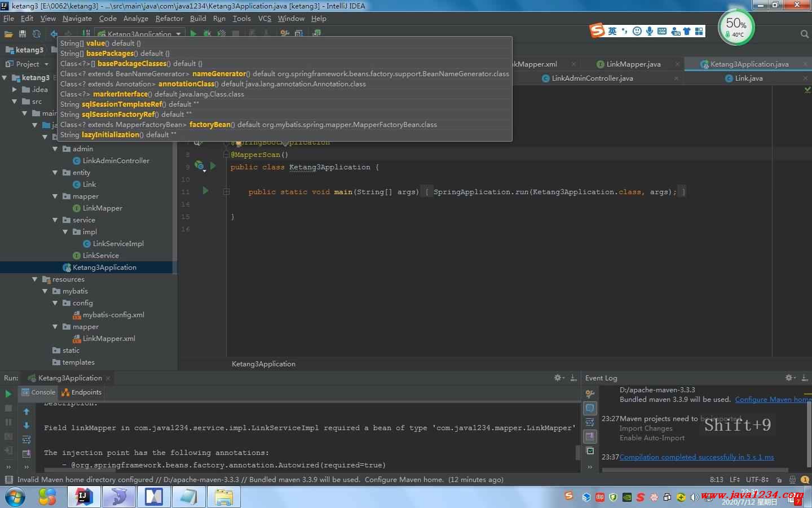This screenshot has width=812, height=508.
Task: Choose sqlSessionFactoryRef() in completion popup
Action: coord(285,115)
